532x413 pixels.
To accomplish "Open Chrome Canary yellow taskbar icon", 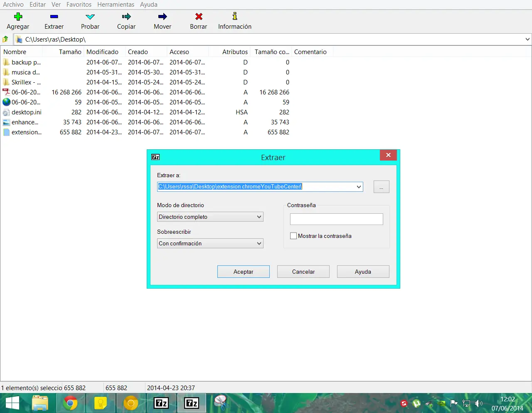I will point(131,403).
